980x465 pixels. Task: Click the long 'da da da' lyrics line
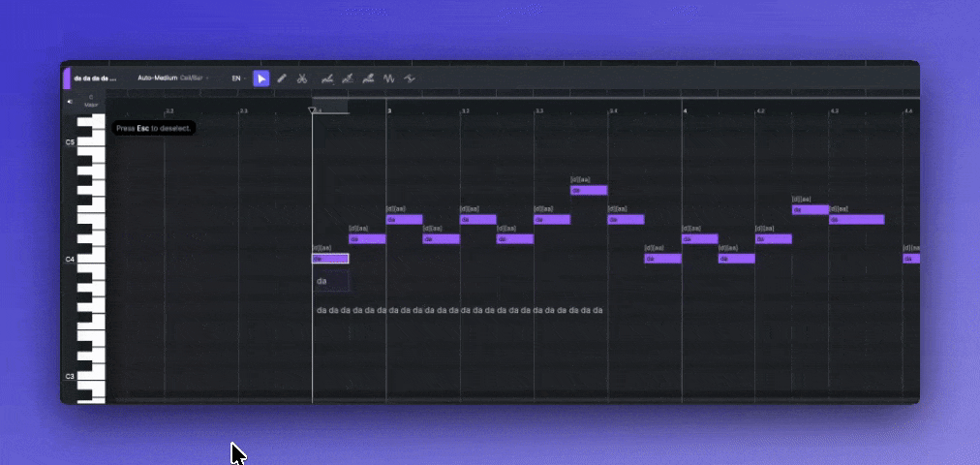click(459, 310)
